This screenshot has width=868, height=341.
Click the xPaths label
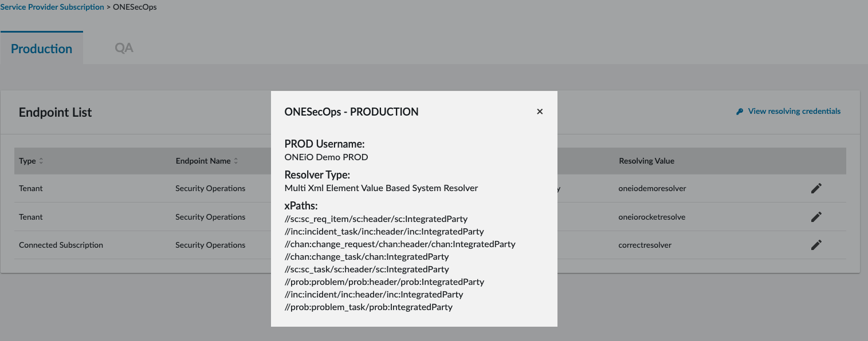tap(301, 205)
